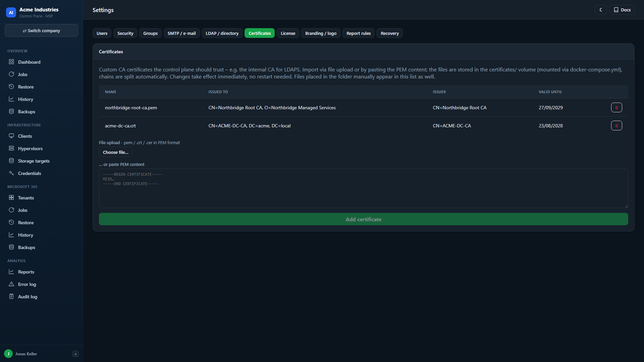Open the Report rules tab

(x=359, y=33)
